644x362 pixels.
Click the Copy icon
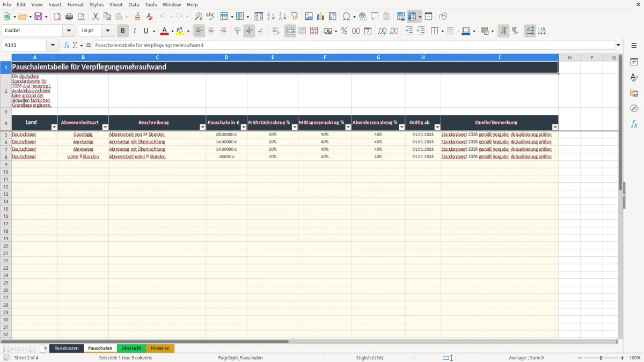107,17
